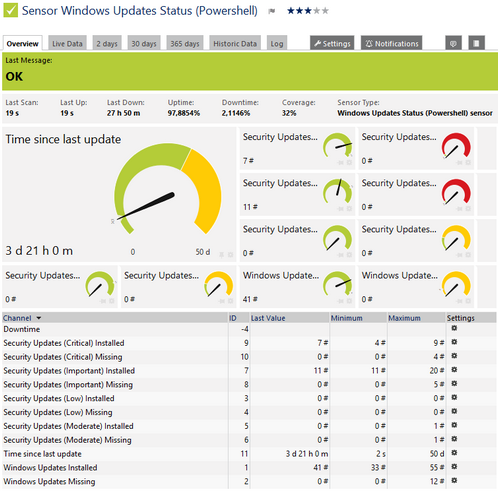498x491 pixels.
Task: Select Security Updates (Critical) Installed channel name
Action: point(64,343)
